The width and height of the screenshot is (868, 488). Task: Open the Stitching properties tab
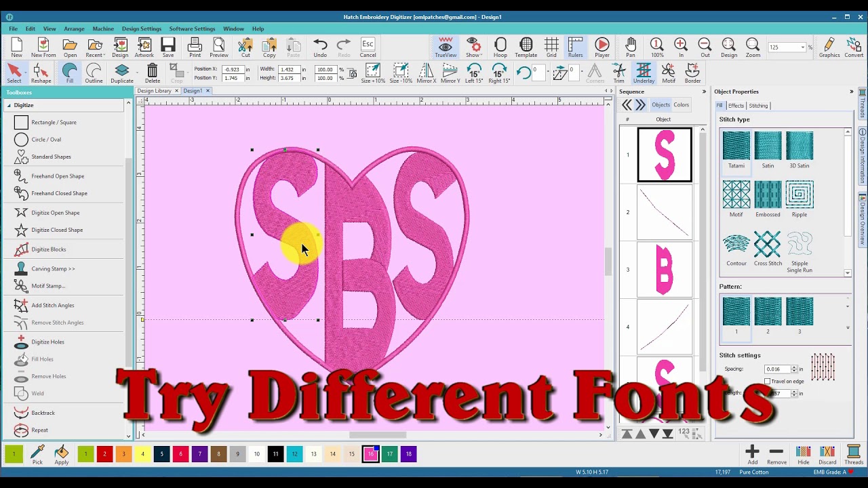[x=758, y=106]
